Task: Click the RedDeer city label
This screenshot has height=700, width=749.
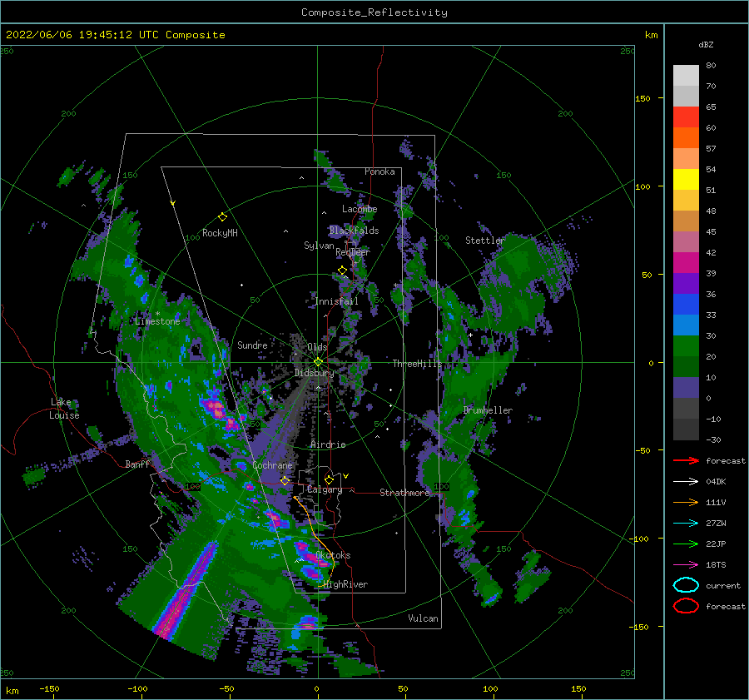Action: [x=353, y=252]
